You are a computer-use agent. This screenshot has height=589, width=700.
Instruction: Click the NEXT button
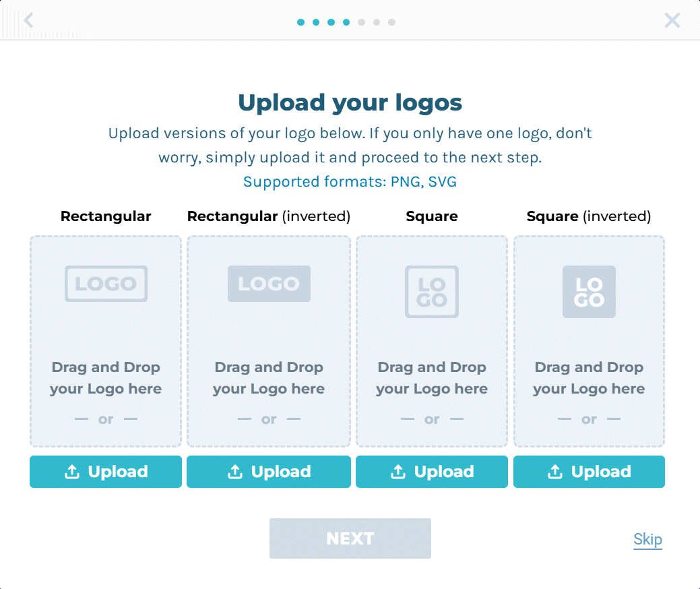[x=350, y=538]
